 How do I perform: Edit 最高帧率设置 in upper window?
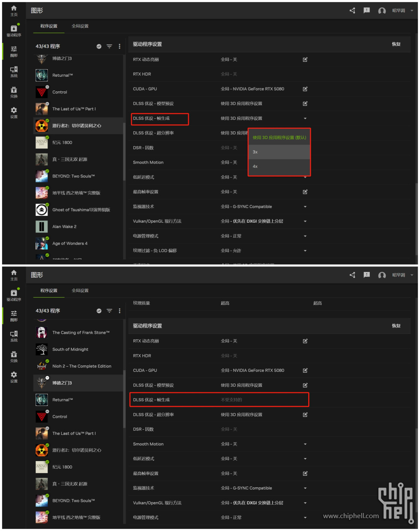(305, 192)
